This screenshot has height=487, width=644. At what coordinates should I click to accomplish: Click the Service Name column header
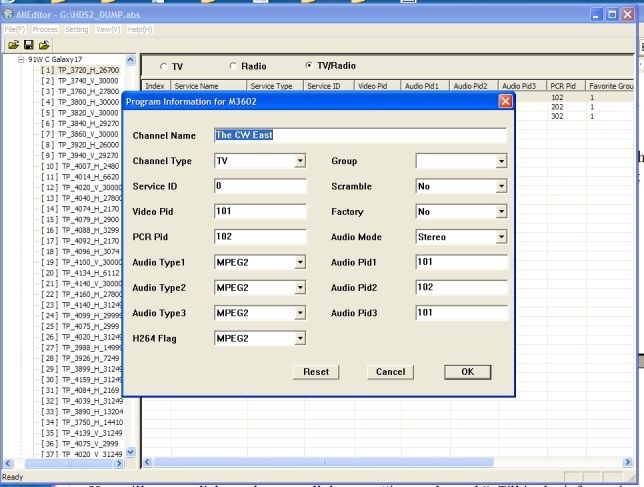(209, 86)
